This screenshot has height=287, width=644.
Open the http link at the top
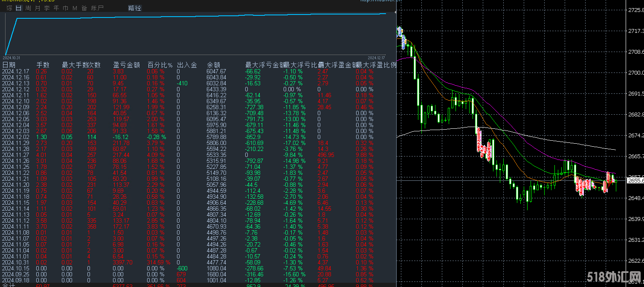[381, 1]
